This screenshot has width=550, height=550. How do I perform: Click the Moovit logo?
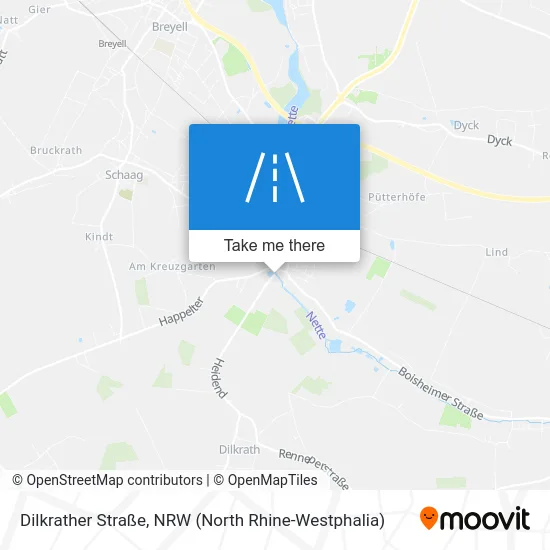[x=475, y=518]
